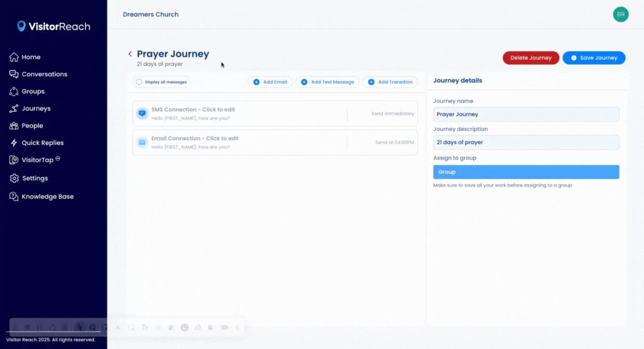Click the Add Transition button

coord(390,82)
